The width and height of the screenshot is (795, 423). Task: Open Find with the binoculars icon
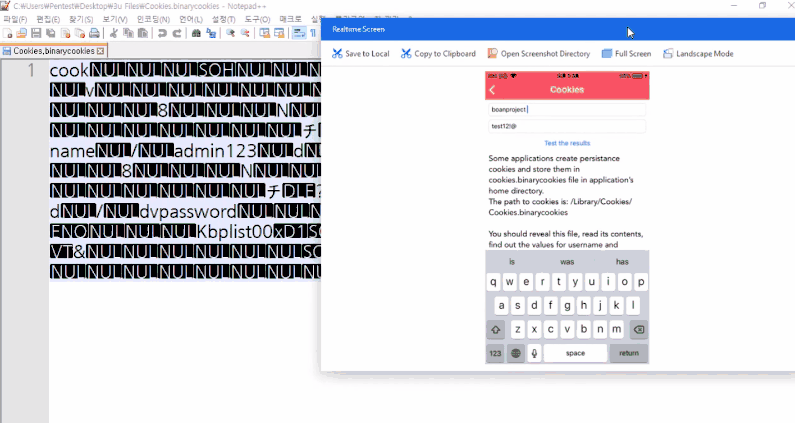click(196, 33)
